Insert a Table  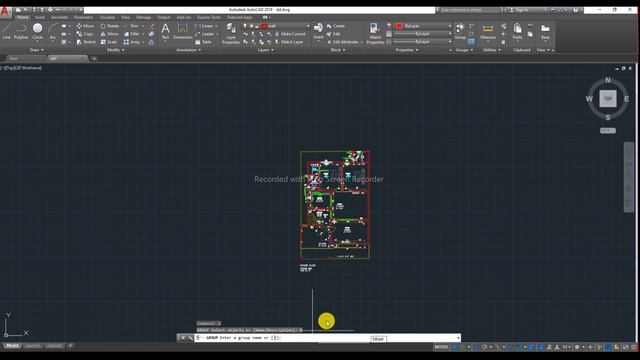203,42
